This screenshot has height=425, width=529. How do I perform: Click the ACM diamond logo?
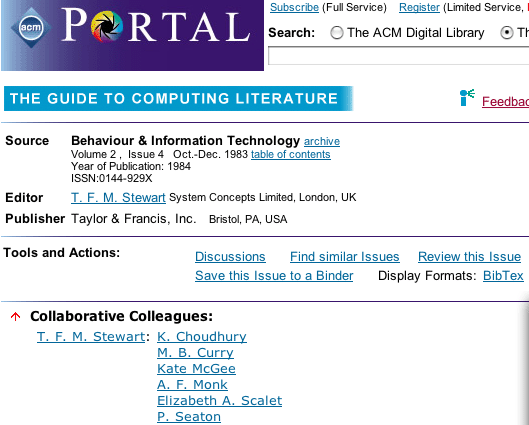[31, 27]
